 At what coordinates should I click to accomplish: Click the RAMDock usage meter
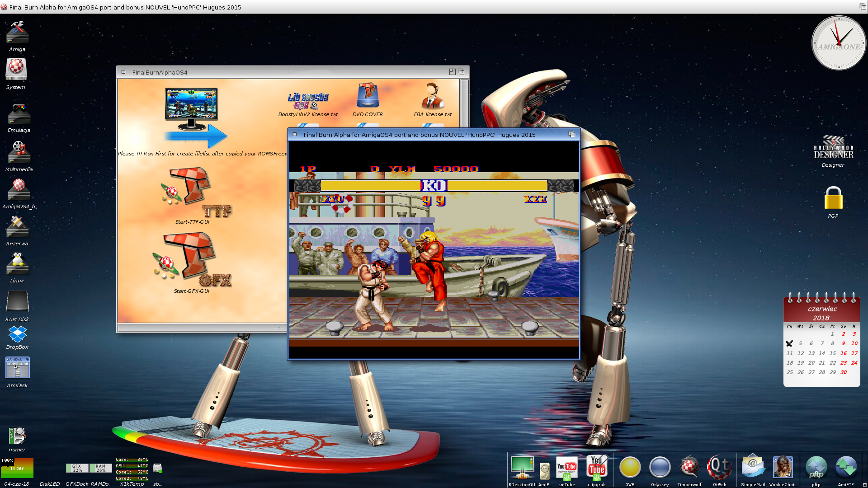[101, 468]
